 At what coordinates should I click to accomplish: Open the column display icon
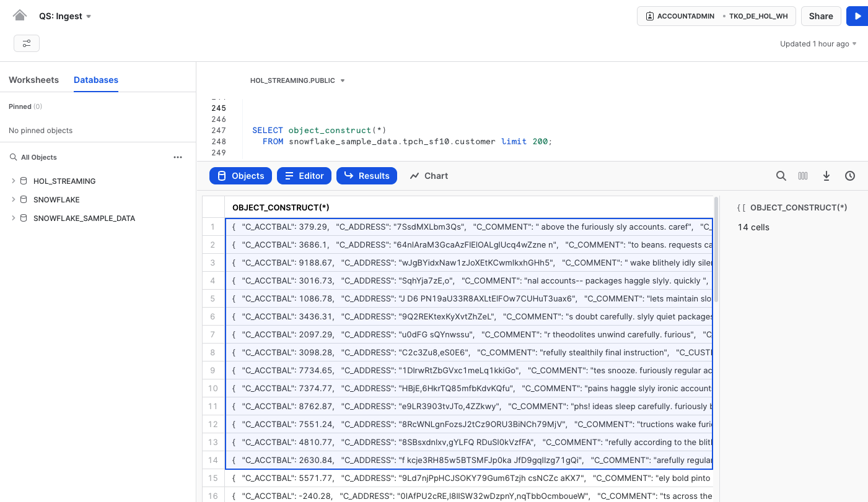pos(803,176)
